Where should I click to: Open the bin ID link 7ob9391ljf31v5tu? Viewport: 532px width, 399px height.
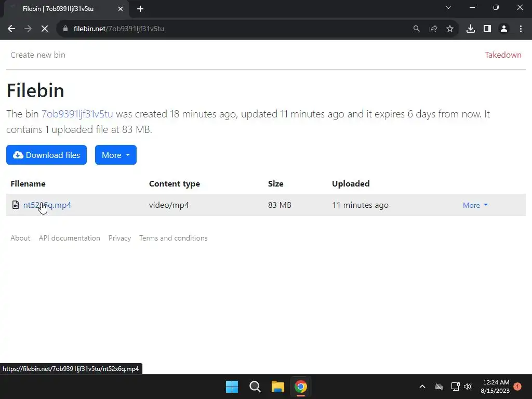coord(77,114)
